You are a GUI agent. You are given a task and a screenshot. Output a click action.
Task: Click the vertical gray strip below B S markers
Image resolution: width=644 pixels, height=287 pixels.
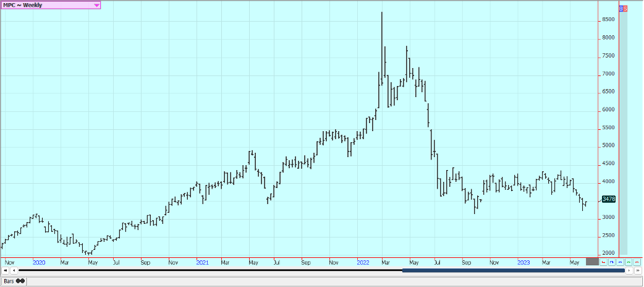click(x=623, y=133)
